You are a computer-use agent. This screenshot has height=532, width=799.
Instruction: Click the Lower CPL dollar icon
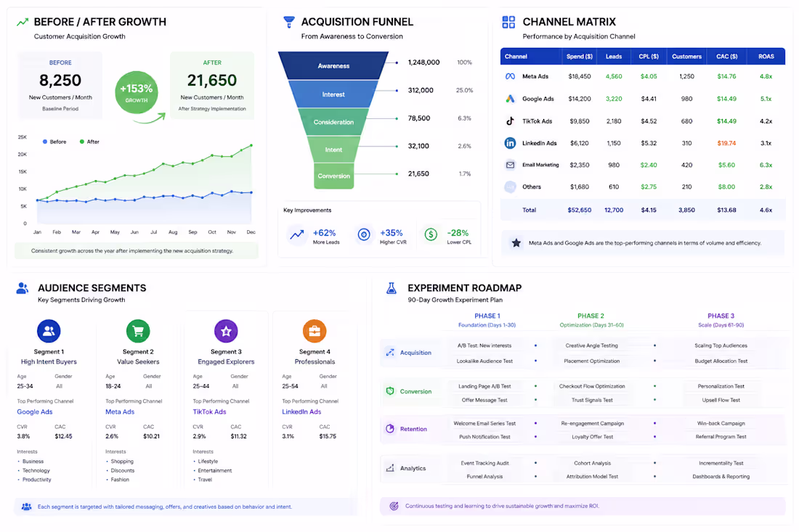click(x=431, y=234)
